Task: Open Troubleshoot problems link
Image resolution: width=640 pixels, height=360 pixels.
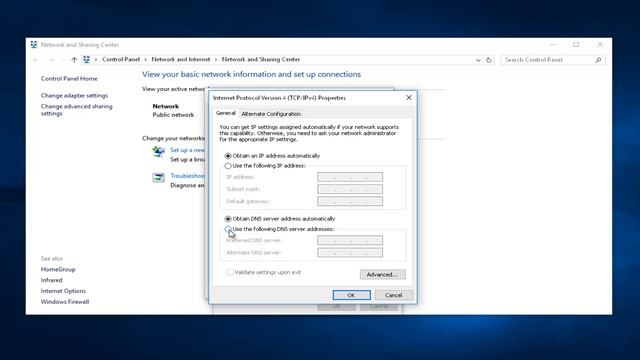Action: [187, 176]
